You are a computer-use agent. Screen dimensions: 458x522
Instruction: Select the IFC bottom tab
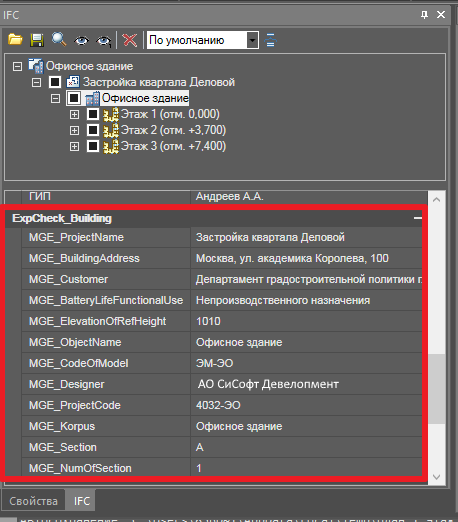82,501
